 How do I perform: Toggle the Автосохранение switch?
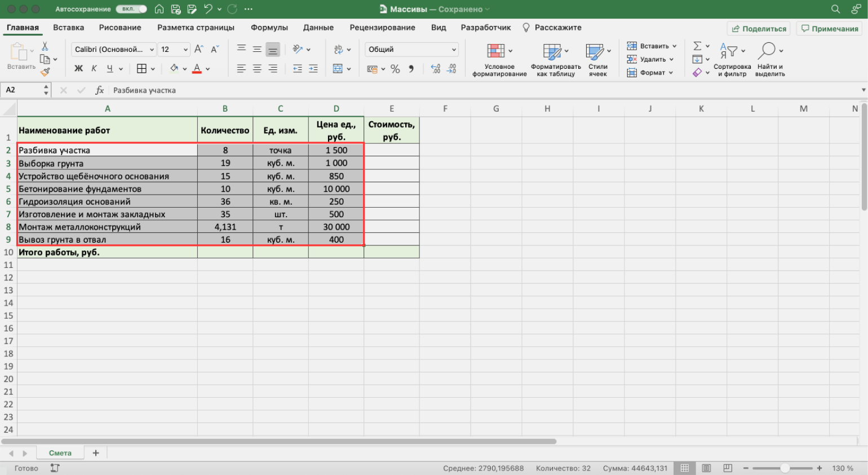click(x=131, y=9)
